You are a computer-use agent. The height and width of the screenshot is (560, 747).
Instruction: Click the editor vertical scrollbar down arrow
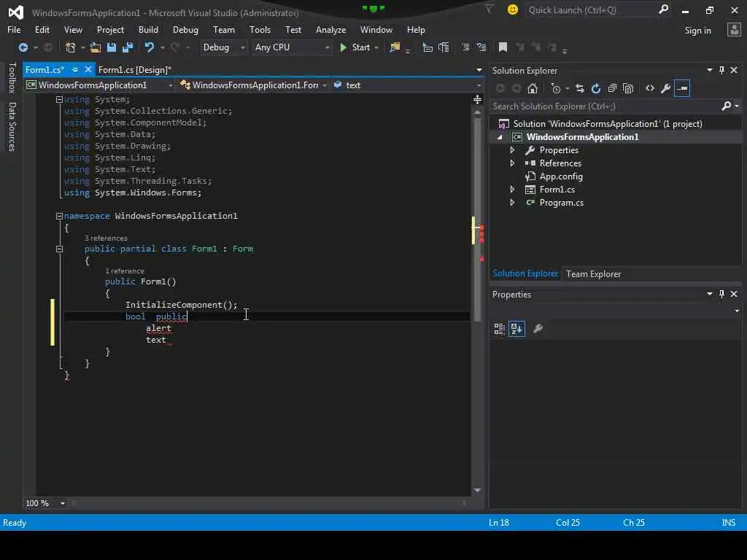(x=477, y=490)
